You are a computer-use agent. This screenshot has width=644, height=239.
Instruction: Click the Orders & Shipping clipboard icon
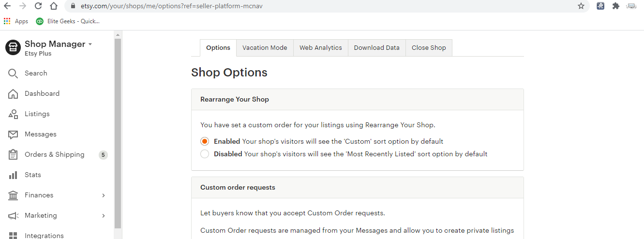13,155
